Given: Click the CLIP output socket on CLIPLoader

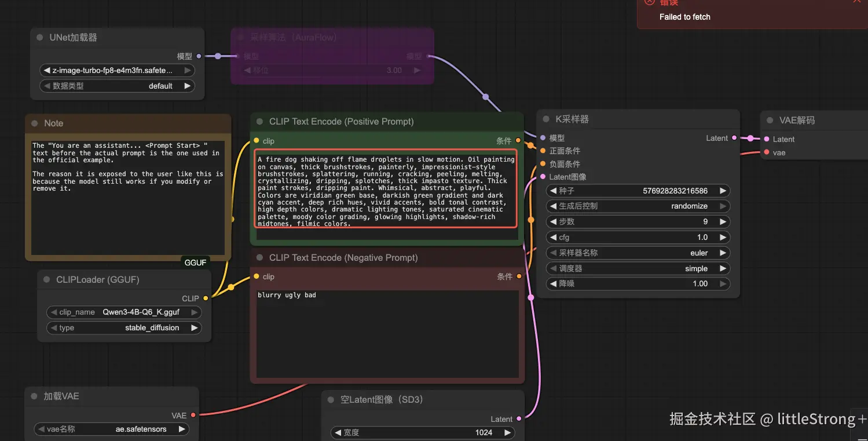Looking at the screenshot, I should (205, 298).
